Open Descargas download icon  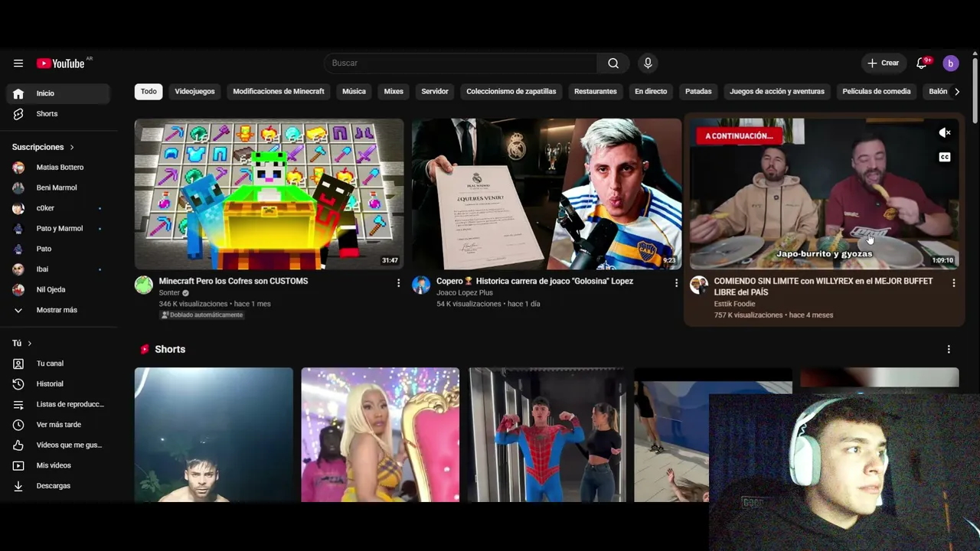[x=18, y=486]
